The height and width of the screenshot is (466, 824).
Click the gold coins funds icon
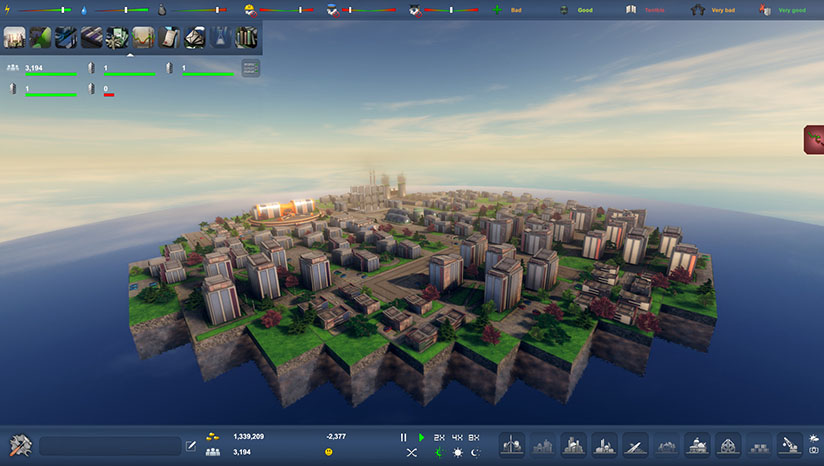(212, 437)
